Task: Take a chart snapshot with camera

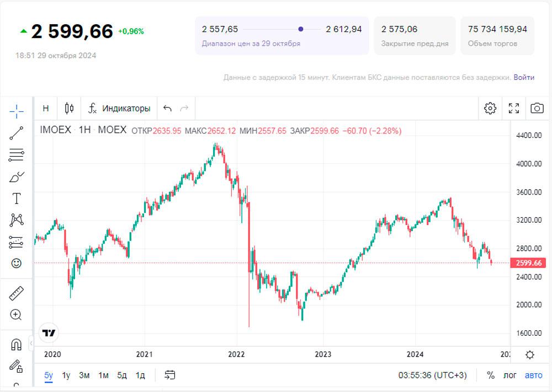Action: pyautogui.click(x=537, y=108)
